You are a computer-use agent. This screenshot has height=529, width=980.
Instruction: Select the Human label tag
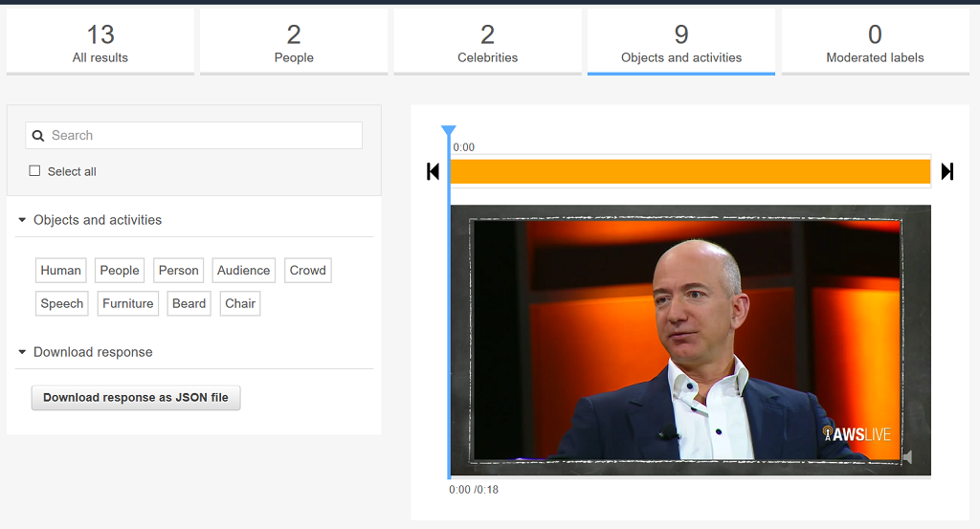pyautogui.click(x=60, y=271)
